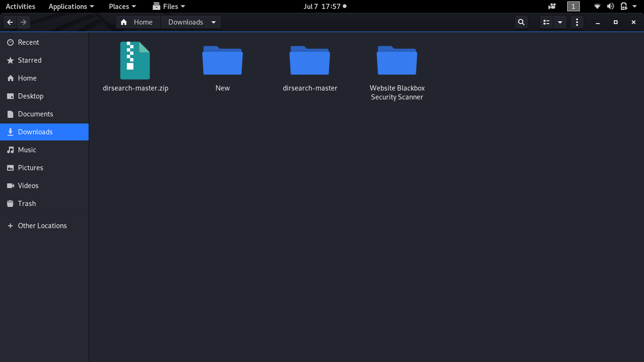Click workspace indicator 1 in top bar
The width and height of the screenshot is (644, 362).
(573, 6)
